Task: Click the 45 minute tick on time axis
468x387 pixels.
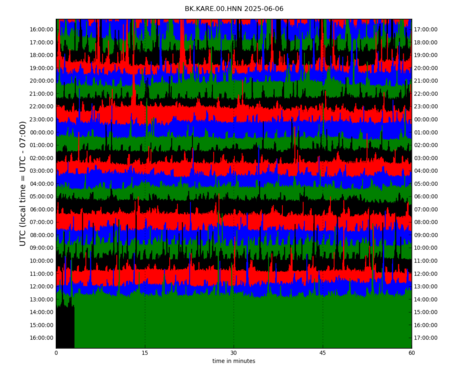Action: 322,353
